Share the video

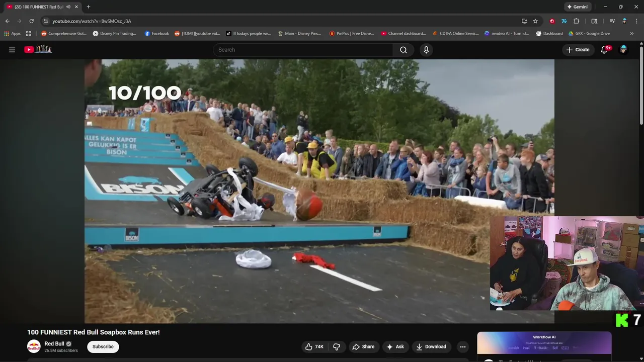pos(363,346)
